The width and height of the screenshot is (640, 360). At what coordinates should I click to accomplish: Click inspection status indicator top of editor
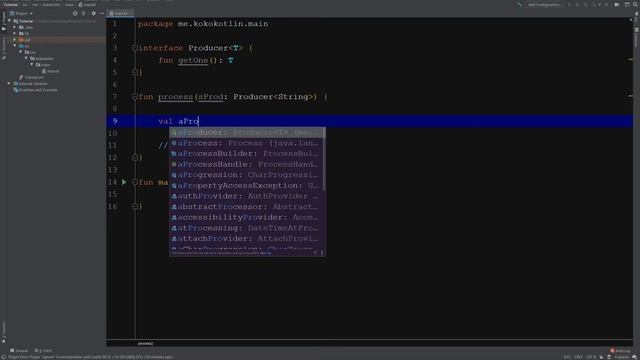click(631, 20)
